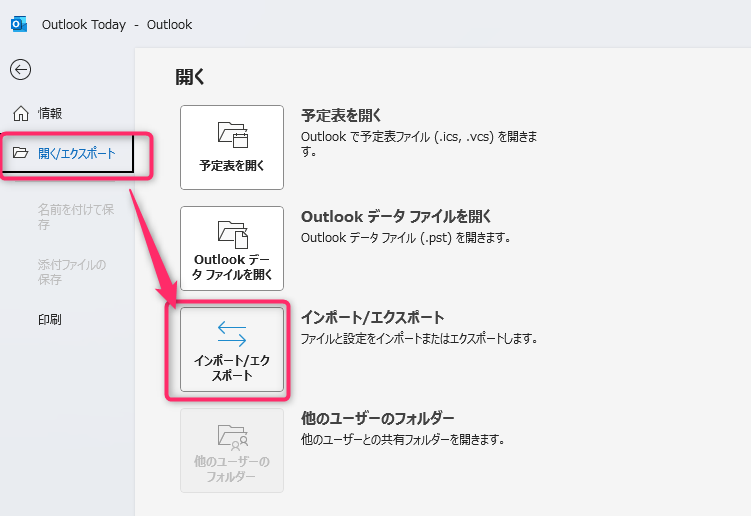Click the Outlook データ ファイルを開く heading
Image resolution: width=751 pixels, height=516 pixels.
click(396, 217)
